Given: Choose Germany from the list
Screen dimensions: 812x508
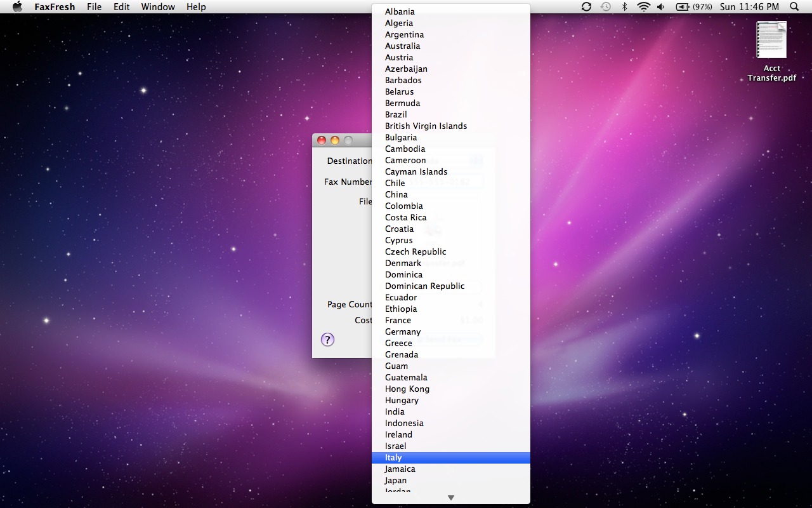Looking at the screenshot, I should click(x=451, y=331).
